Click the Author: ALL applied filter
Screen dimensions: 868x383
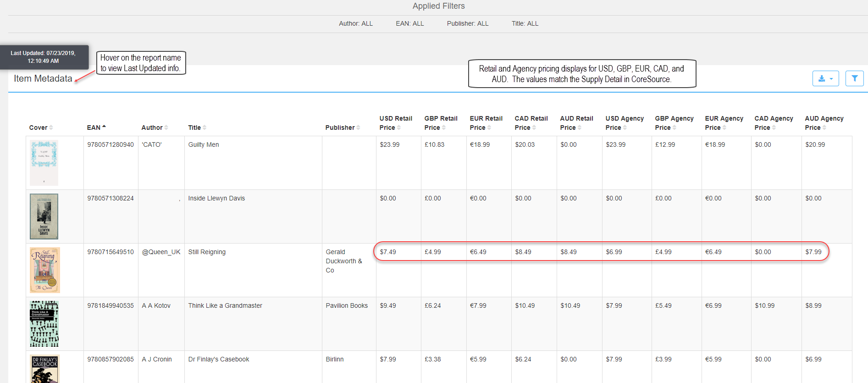356,23
